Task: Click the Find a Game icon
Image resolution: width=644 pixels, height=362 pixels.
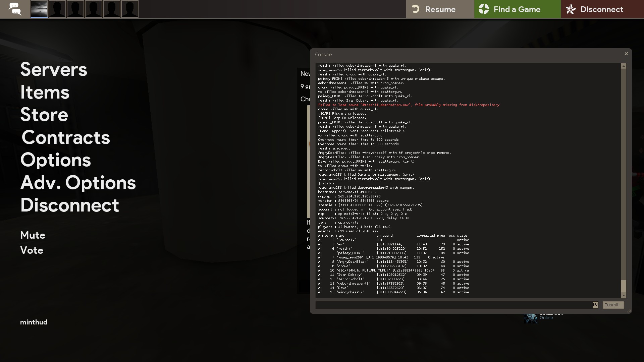Action: [x=484, y=9]
